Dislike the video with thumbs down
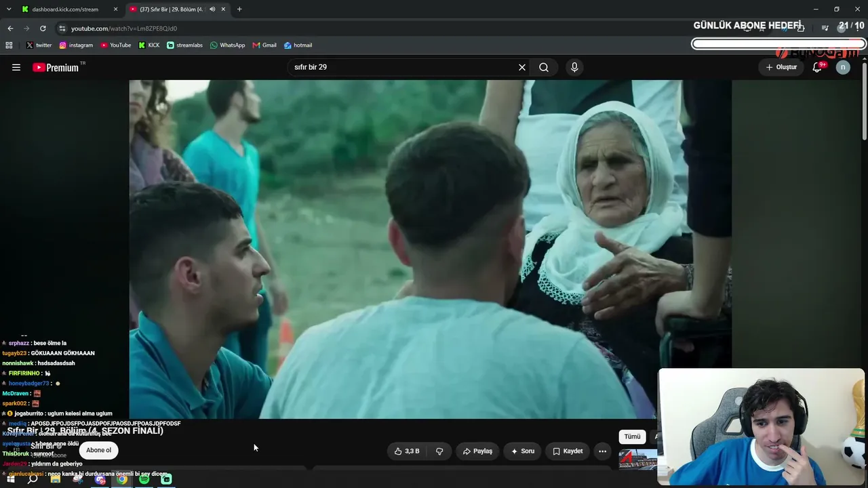 click(x=439, y=451)
